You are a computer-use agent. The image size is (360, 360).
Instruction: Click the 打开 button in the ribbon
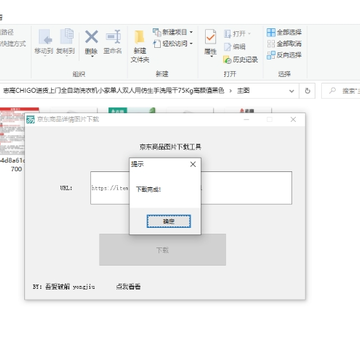tap(238, 34)
